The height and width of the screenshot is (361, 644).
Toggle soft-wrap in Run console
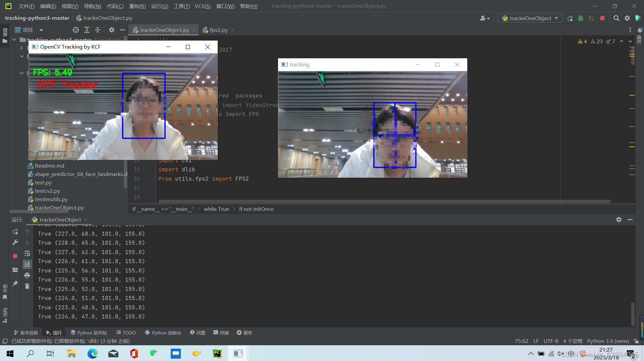(27, 253)
